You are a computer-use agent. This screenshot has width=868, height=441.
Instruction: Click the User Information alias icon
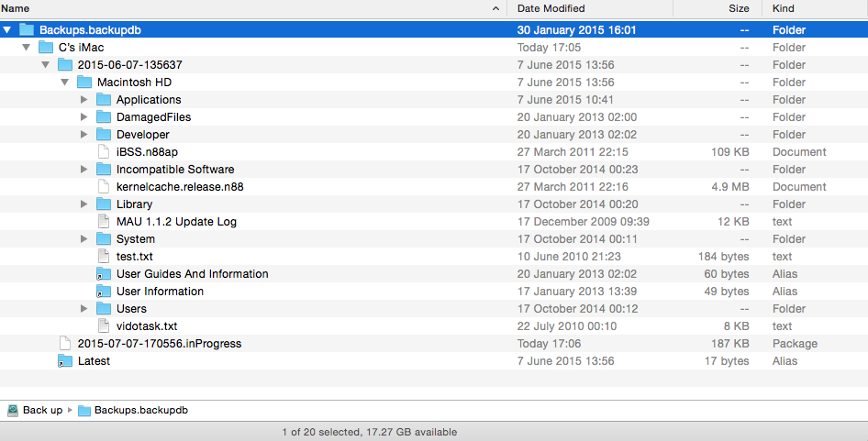(x=104, y=292)
